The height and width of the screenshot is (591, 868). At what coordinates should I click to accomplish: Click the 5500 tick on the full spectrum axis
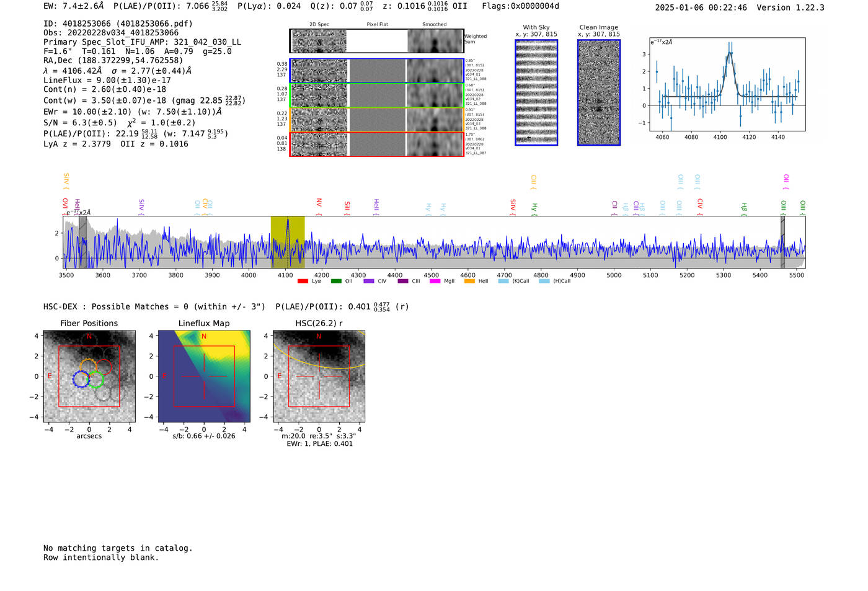point(797,275)
